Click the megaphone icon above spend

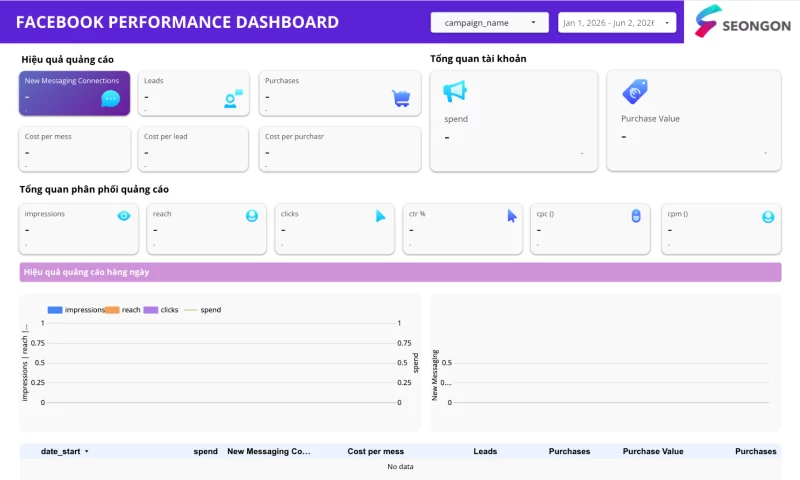(x=455, y=91)
